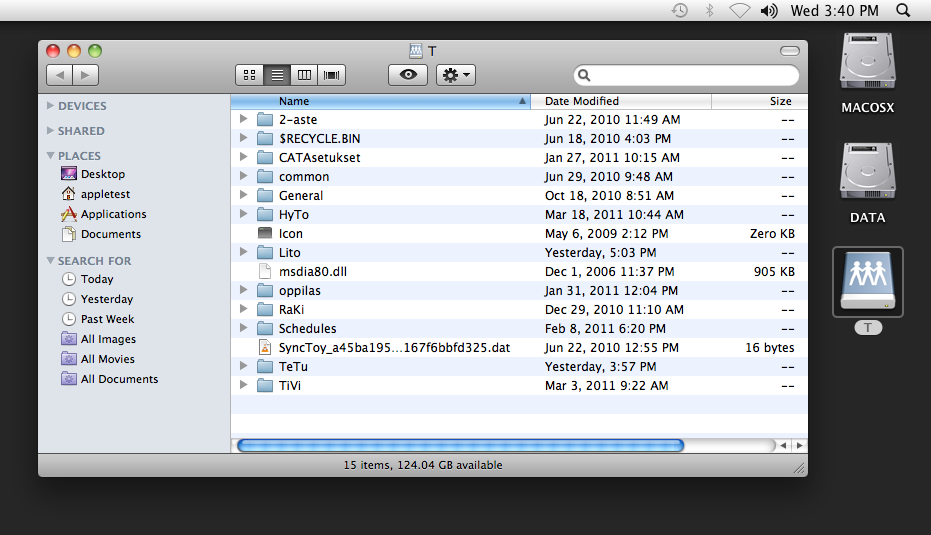Viewport: 931px width, 535px height.
Task: Open Spotlight search in menu bar
Action: click(x=903, y=11)
